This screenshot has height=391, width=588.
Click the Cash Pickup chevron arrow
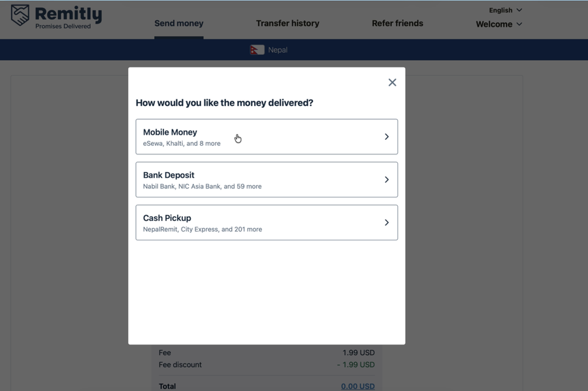tap(387, 222)
